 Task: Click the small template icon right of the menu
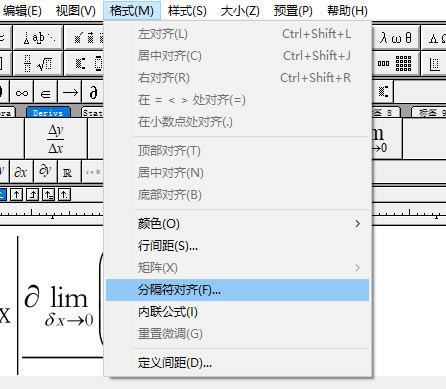pos(383,92)
